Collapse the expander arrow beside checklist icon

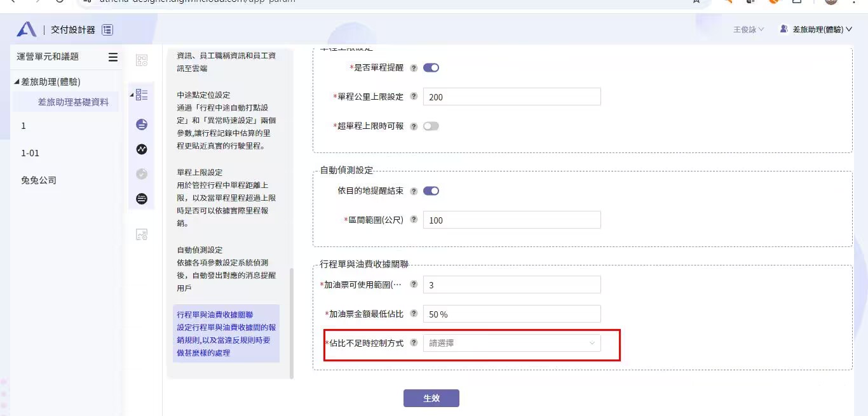pos(132,95)
